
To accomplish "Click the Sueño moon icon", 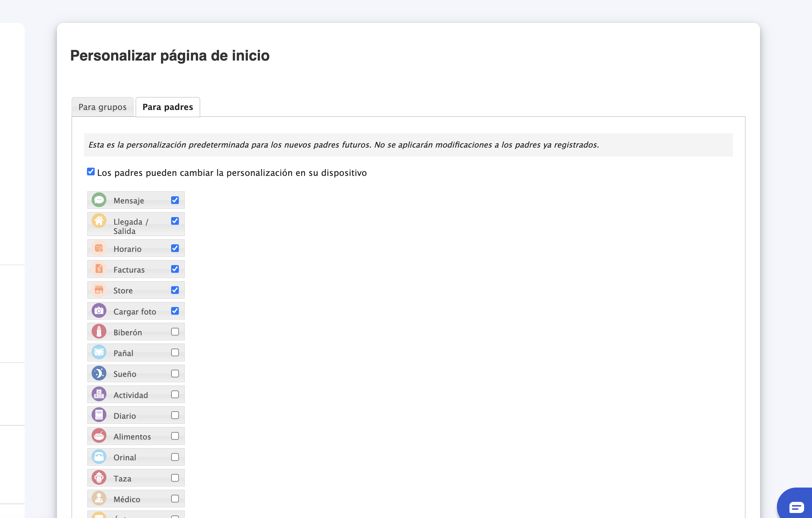I will (99, 373).
